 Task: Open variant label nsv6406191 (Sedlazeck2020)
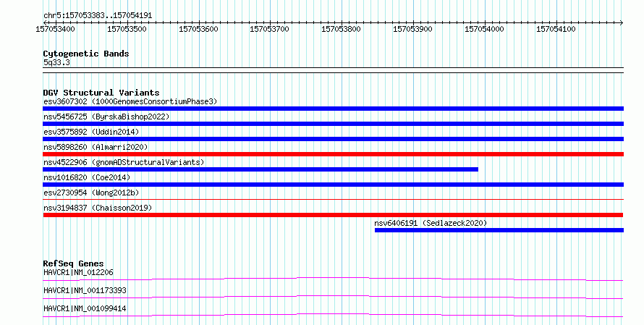(431, 223)
